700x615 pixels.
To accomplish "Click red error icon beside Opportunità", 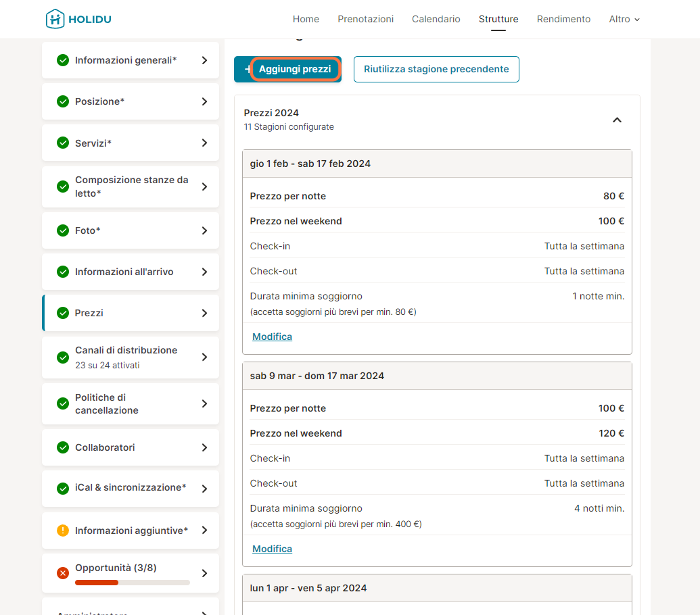I will [x=63, y=573].
